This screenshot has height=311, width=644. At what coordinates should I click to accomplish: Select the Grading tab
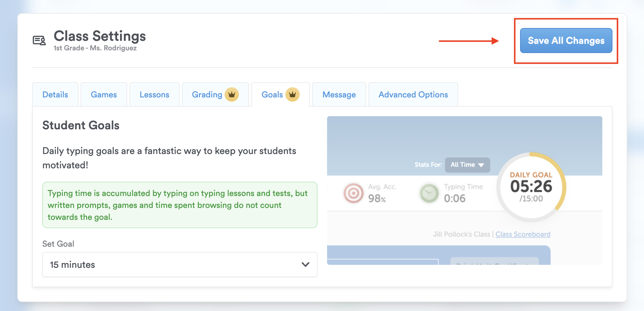pyautogui.click(x=207, y=95)
